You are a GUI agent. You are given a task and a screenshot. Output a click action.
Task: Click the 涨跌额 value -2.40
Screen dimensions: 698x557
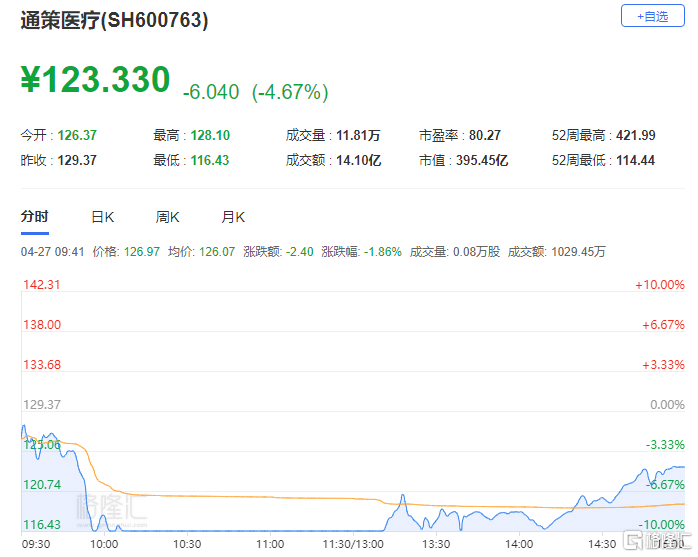pyautogui.click(x=300, y=252)
